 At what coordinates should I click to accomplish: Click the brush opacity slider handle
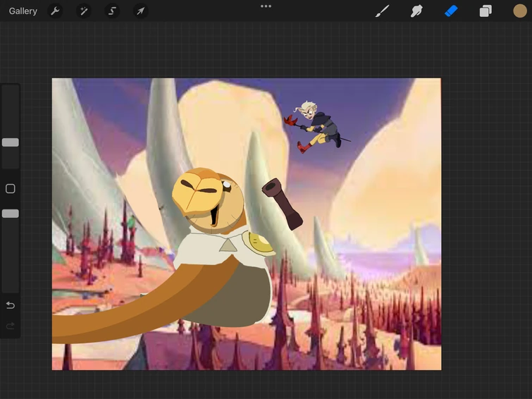11,214
